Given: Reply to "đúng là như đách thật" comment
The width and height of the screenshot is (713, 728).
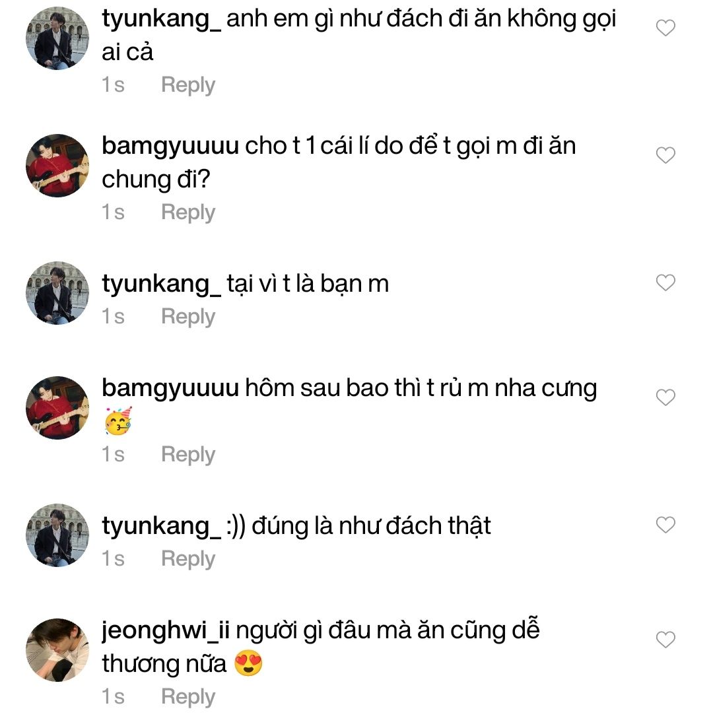Looking at the screenshot, I should [188, 559].
